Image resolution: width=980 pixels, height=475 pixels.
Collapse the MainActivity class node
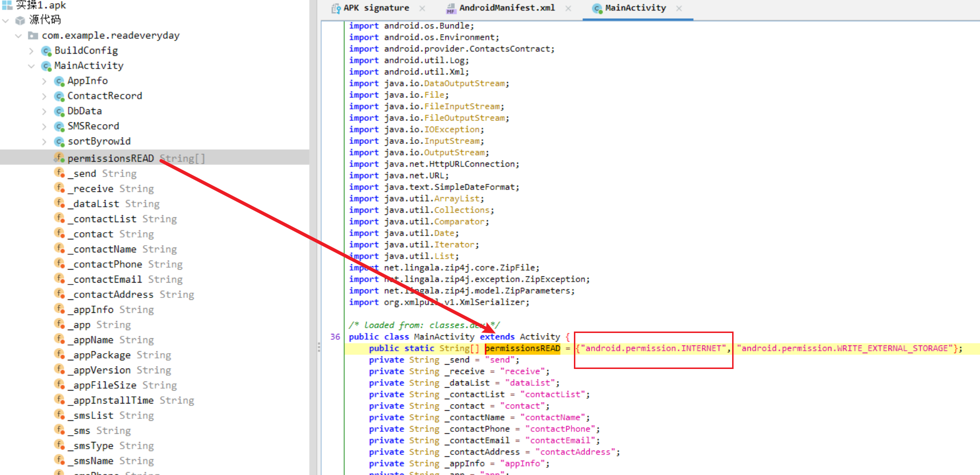31,66
